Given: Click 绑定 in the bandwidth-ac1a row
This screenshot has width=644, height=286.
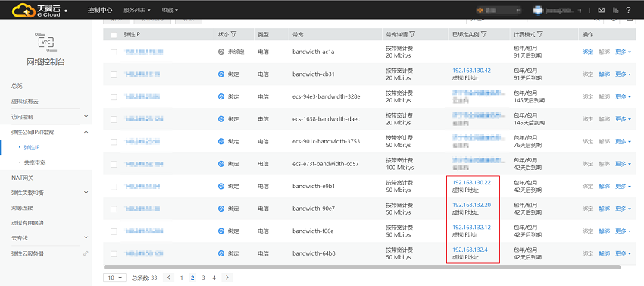Looking at the screenshot, I should tap(588, 52).
